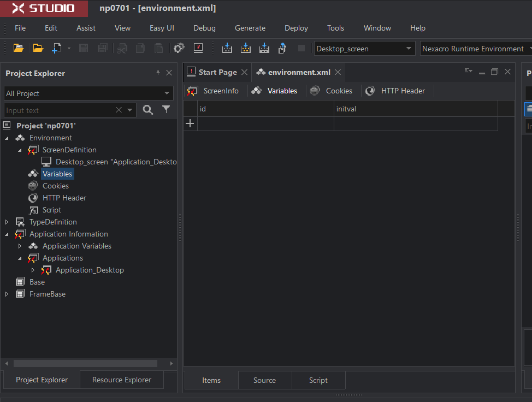Click the Save toolbar icon
Screen dimensions: 532x402
coord(84,49)
